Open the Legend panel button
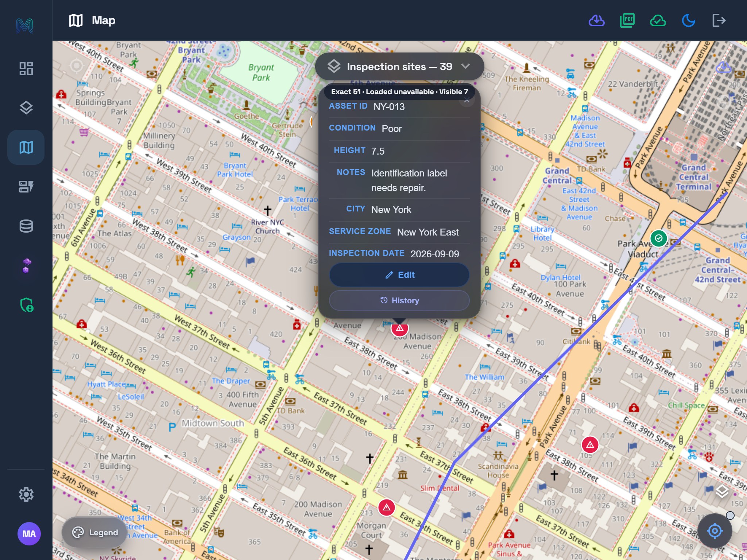Image resolution: width=747 pixels, height=560 pixels. pyautogui.click(x=94, y=532)
